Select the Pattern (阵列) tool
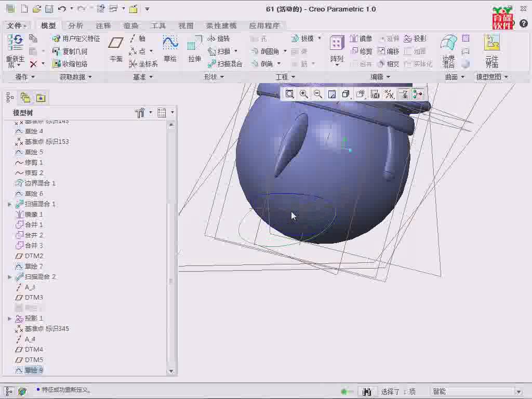 (x=337, y=50)
